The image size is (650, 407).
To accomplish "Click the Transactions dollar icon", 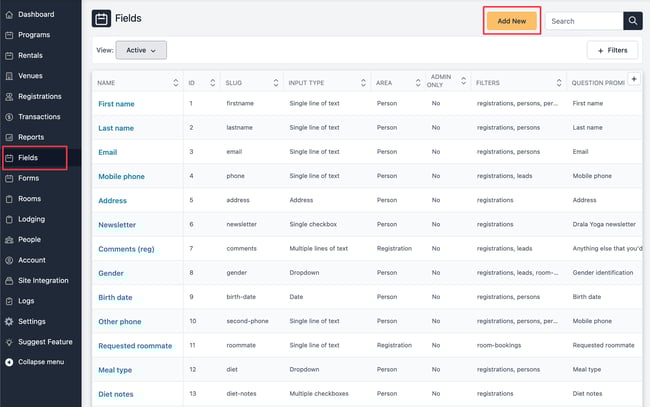I will [x=9, y=117].
